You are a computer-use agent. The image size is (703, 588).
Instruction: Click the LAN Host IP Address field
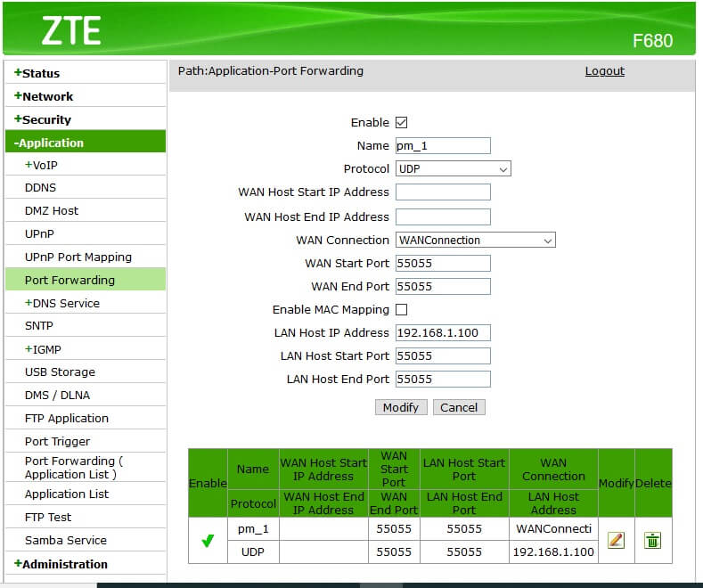[x=443, y=332]
